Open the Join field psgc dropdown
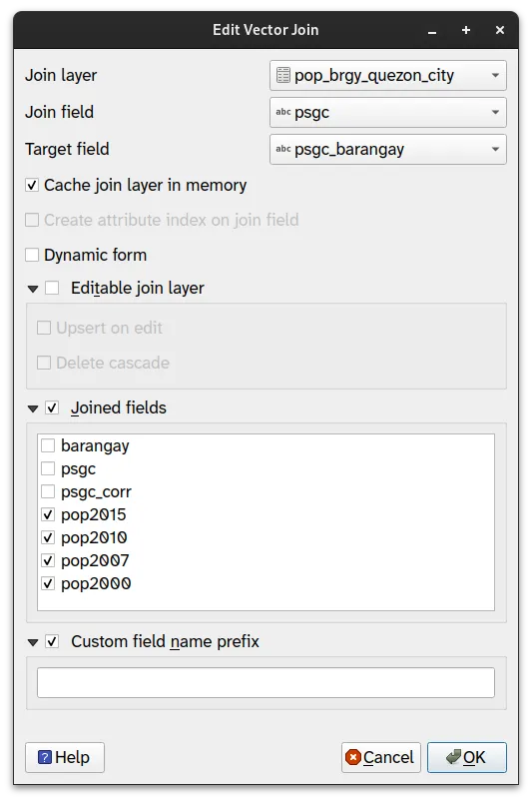The image size is (532, 801). 388,113
